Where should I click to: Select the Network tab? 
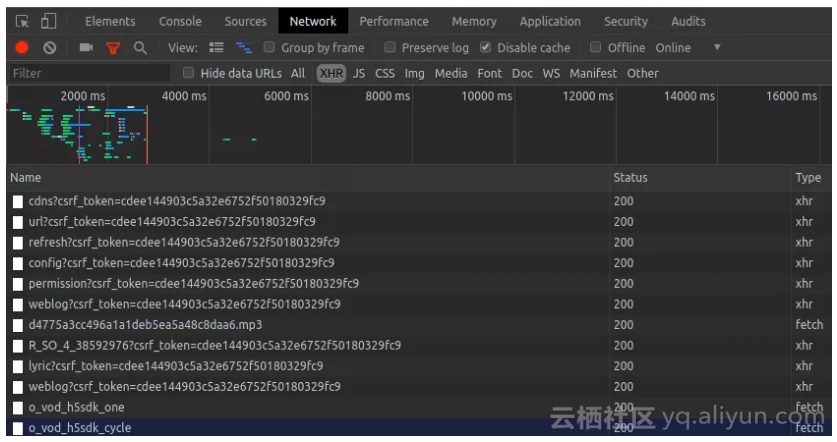313,21
